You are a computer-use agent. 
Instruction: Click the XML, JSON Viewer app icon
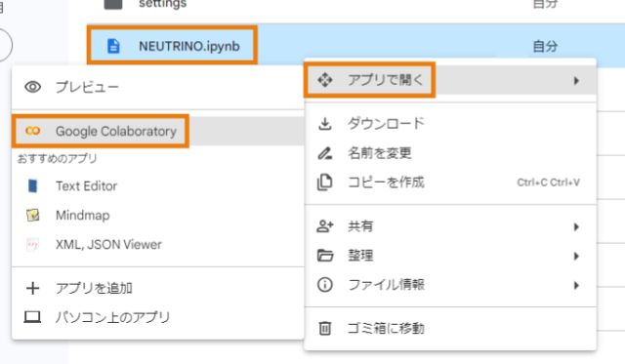pyautogui.click(x=32, y=245)
